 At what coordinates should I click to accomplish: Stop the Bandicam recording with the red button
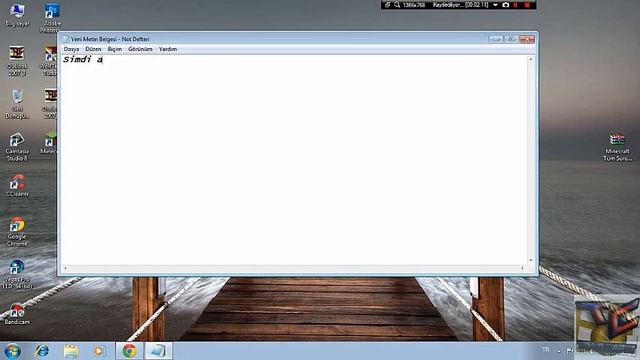click(527, 5)
